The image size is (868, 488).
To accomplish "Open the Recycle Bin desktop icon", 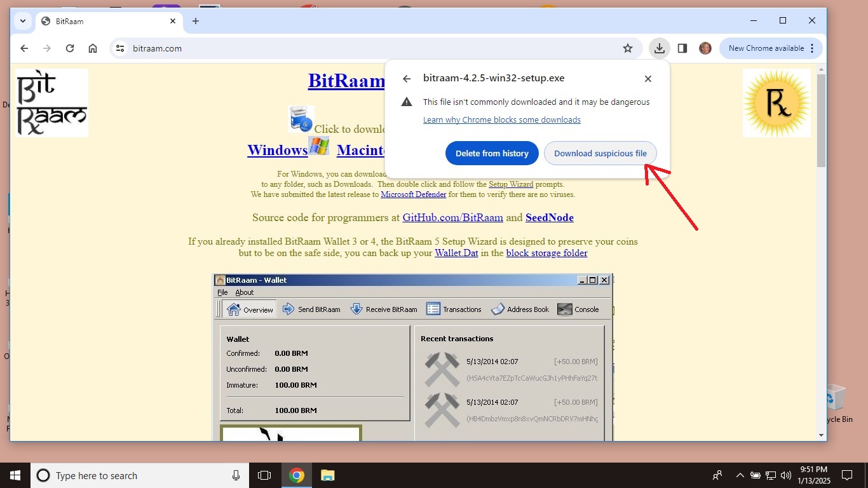I will coord(838,404).
